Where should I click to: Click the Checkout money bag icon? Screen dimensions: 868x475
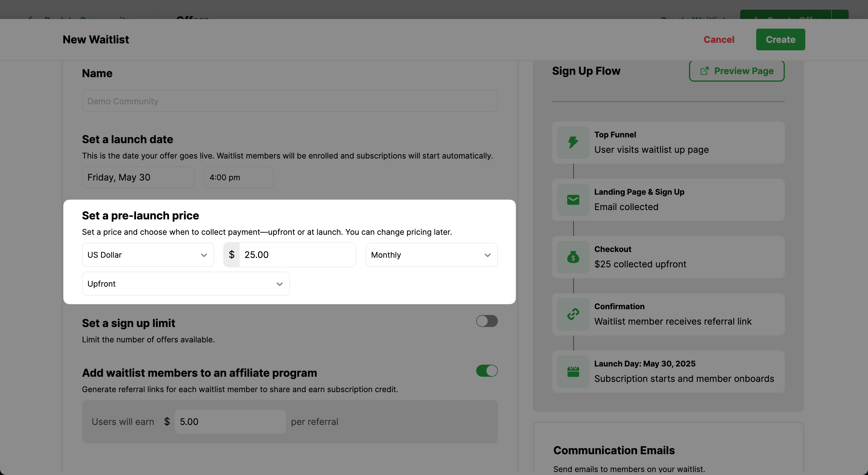(573, 257)
